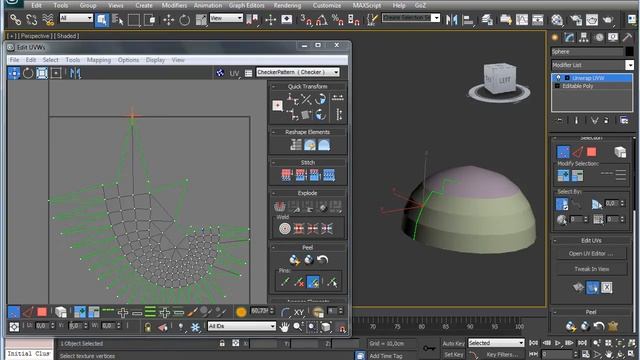Open the MAXScript main menu
This screenshot has width=640, height=360.
tap(367, 5)
